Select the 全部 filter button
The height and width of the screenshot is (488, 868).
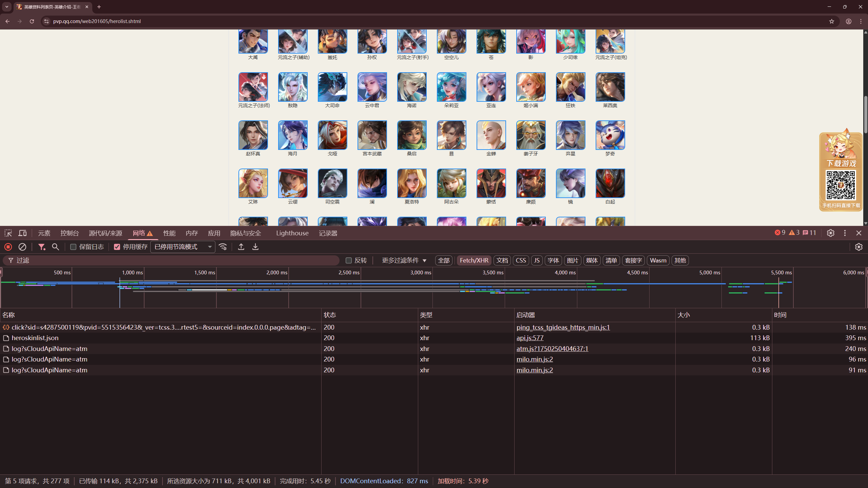(x=443, y=260)
